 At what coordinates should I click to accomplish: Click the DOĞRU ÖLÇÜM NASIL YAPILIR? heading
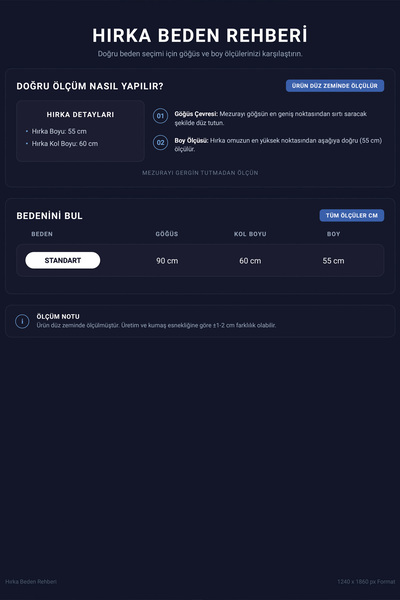90,86
